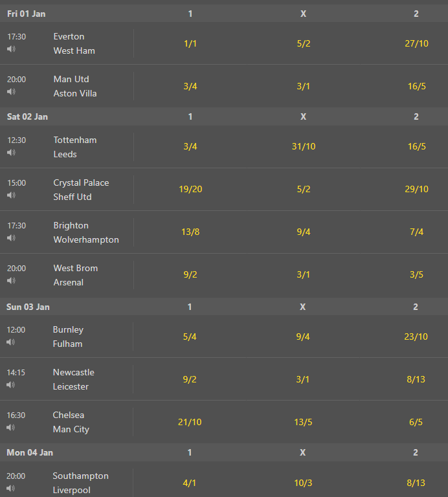Open the Newcastle v Leicester match
The width and height of the screenshot is (448, 497).
tap(73, 379)
